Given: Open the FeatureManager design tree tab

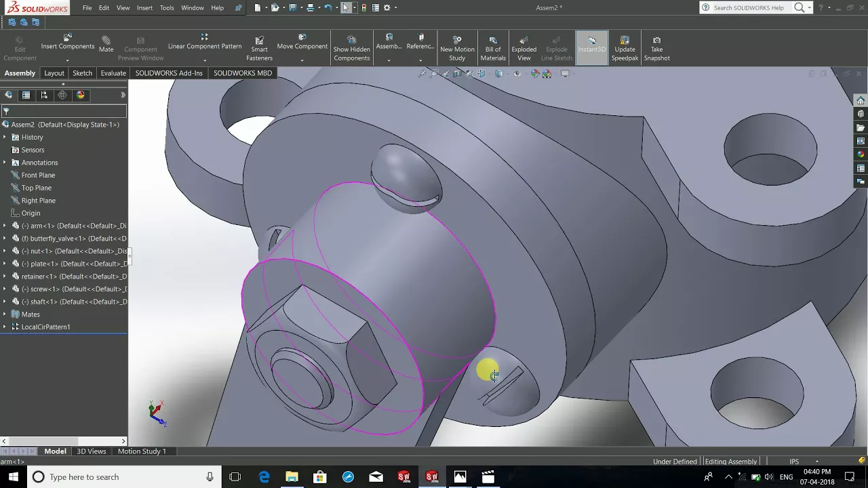Looking at the screenshot, I should pyautogui.click(x=9, y=95).
